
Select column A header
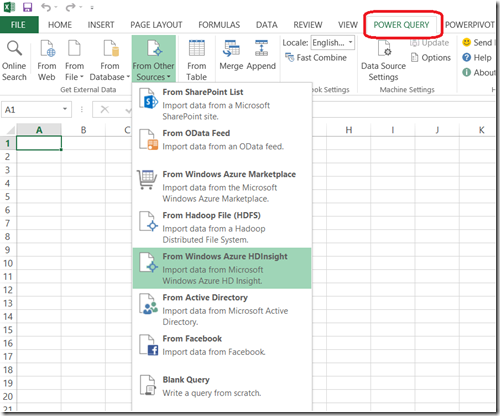pos(39,130)
